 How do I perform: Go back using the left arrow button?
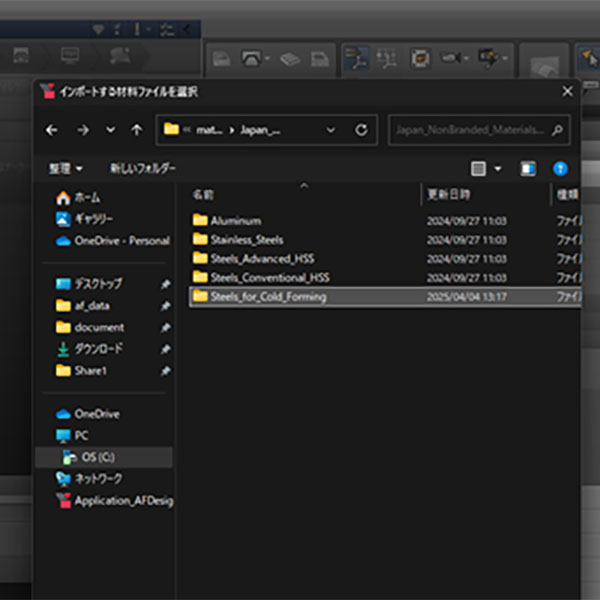52,130
